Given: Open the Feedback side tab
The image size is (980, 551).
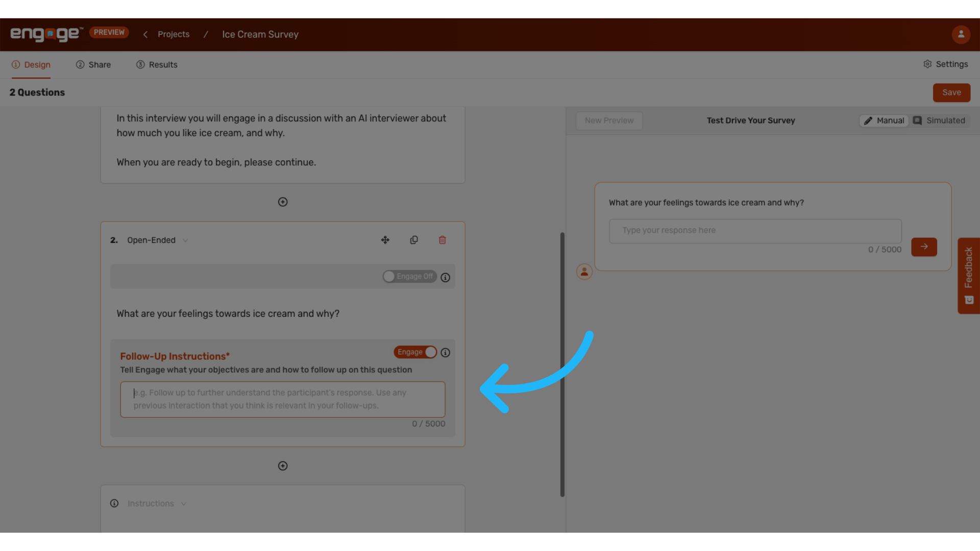Looking at the screenshot, I should [969, 275].
